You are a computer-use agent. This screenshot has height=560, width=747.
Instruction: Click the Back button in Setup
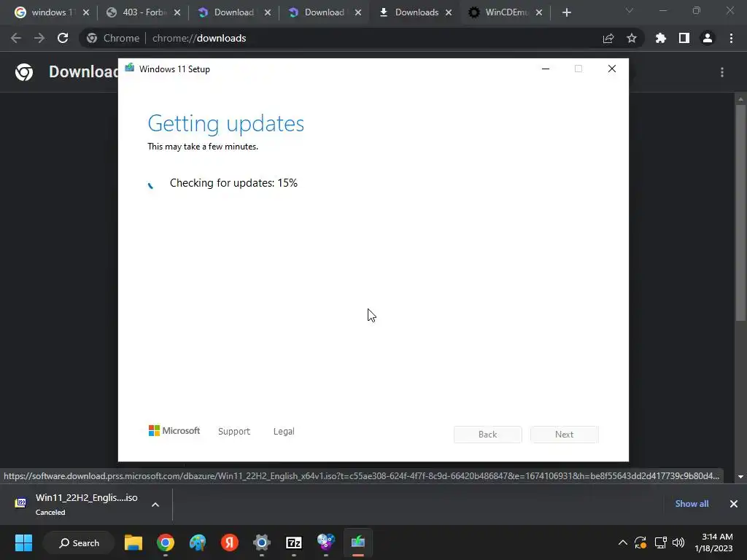(488, 435)
